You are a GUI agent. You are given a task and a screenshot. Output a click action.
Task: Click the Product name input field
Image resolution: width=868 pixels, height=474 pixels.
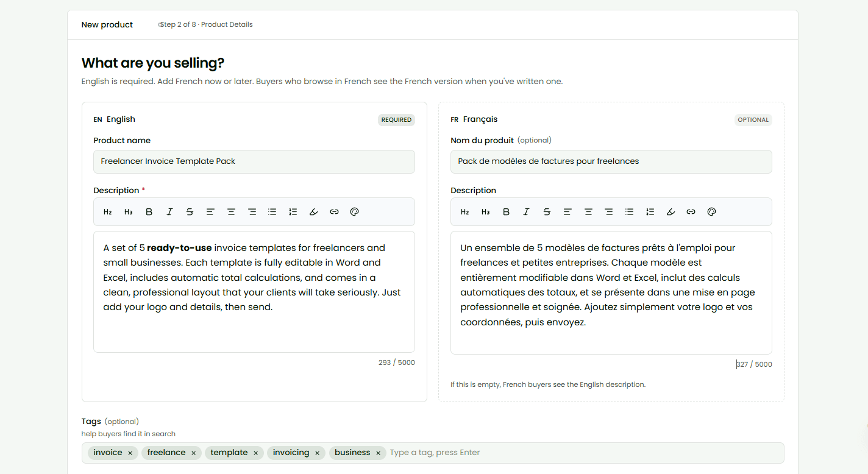[x=254, y=161]
